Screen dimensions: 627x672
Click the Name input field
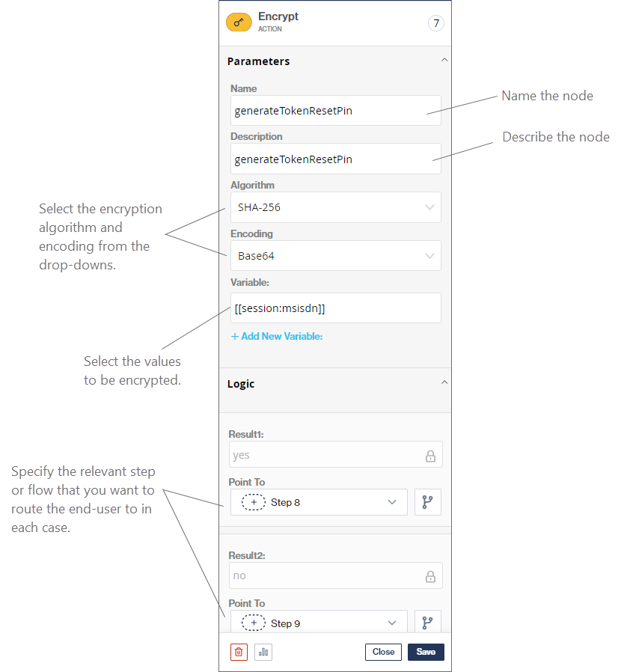coord(335,111)
